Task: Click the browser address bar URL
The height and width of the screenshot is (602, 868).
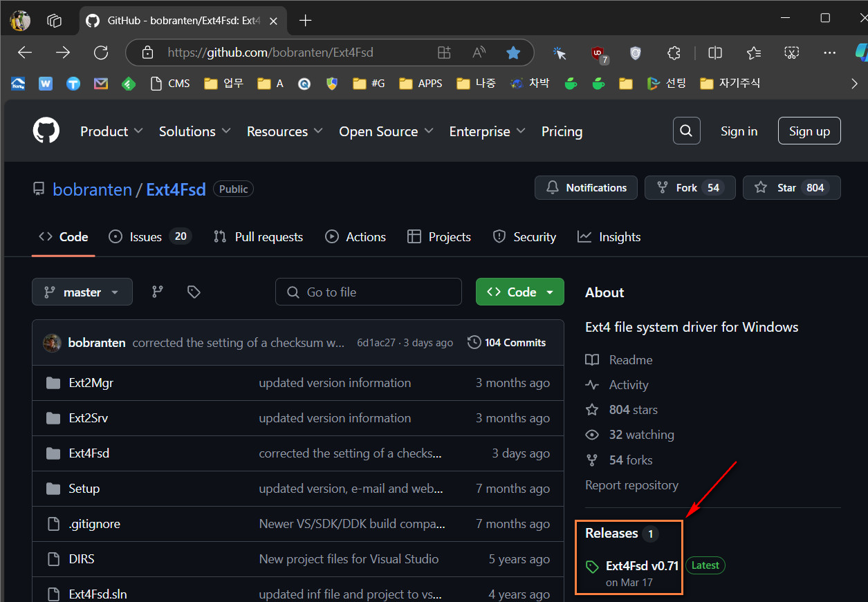Action: [270, 53]
